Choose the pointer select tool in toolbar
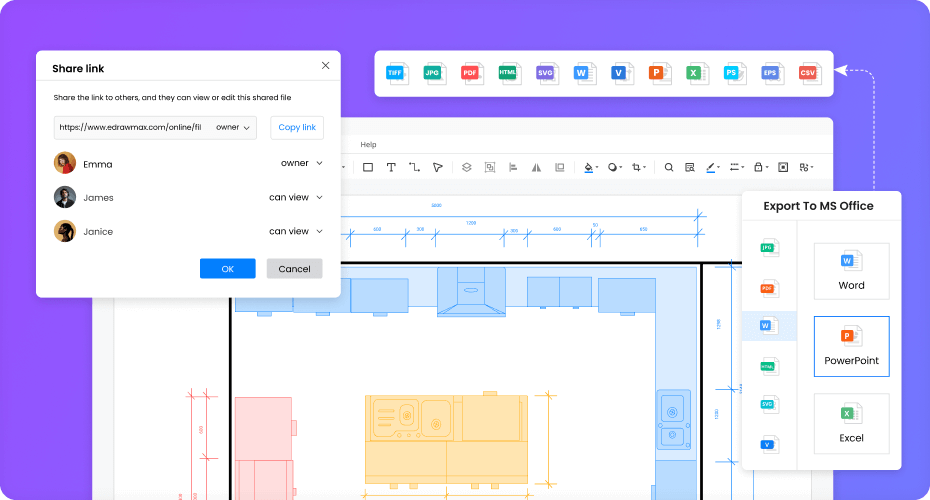 [x=438, y=167]
